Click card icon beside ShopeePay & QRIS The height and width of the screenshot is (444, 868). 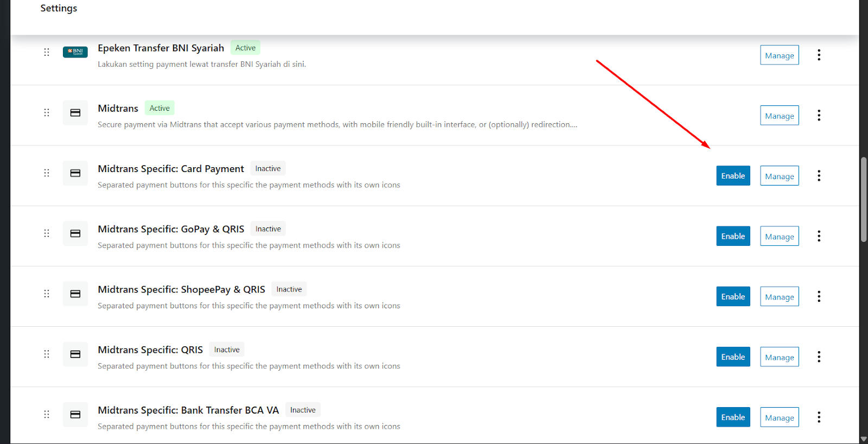[75, 294]
